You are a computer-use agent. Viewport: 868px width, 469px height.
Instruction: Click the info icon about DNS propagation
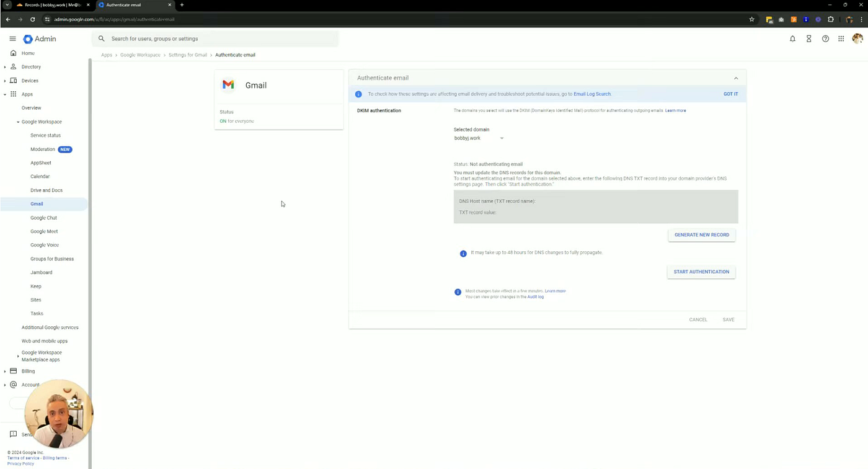pos(463,253)
